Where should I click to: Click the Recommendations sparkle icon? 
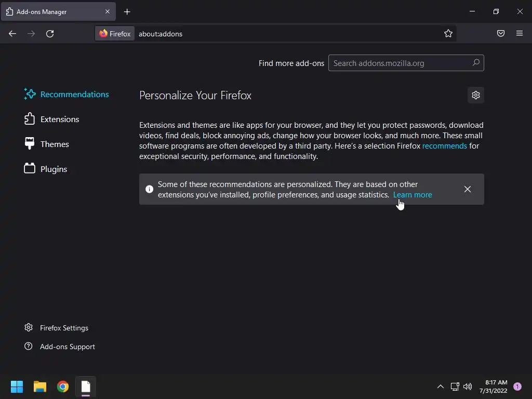click(x=30, y=94)
